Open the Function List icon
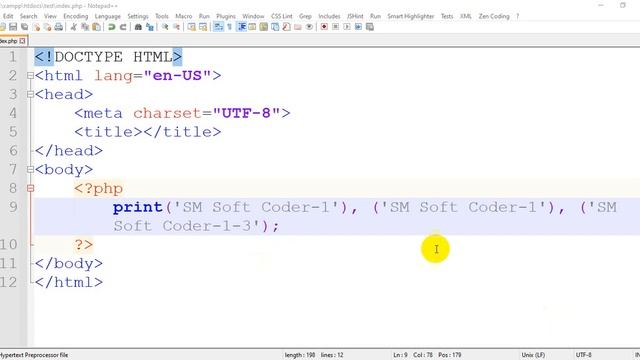The height and width of the screenshot is (360, 640). pyautogui.click(x=287, y=27)
